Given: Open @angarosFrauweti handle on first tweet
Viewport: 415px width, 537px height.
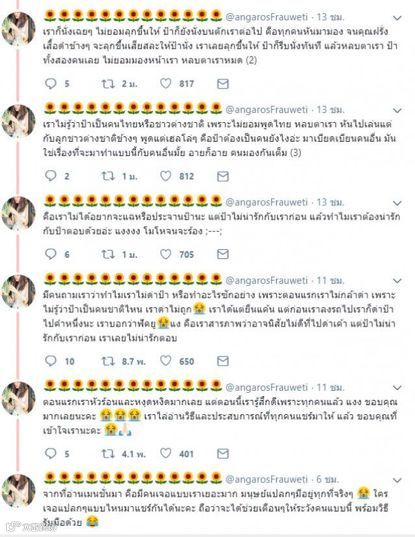Looking at the screenshot, I should (x=266, y=16).
